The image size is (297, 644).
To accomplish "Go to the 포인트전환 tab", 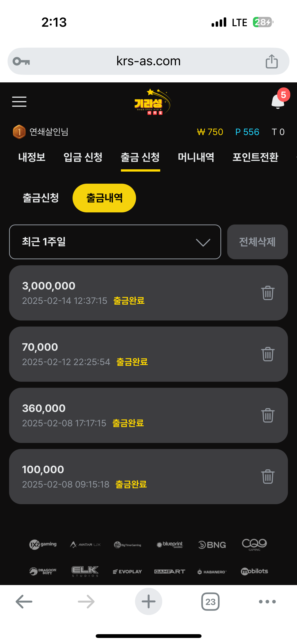I will pos(255,157).
